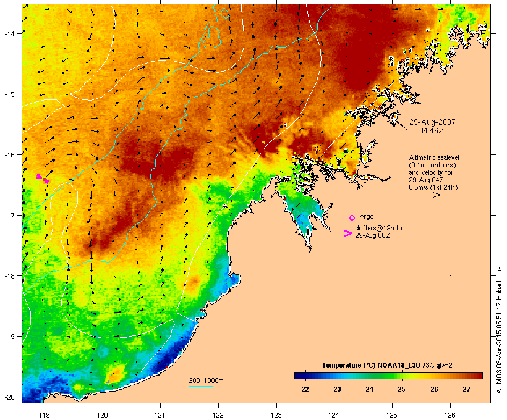Image resolution: width=507 pixels, height=420 pixels.
Task: Click the colorbar tick label 23
Action: [x=337, y=389]
